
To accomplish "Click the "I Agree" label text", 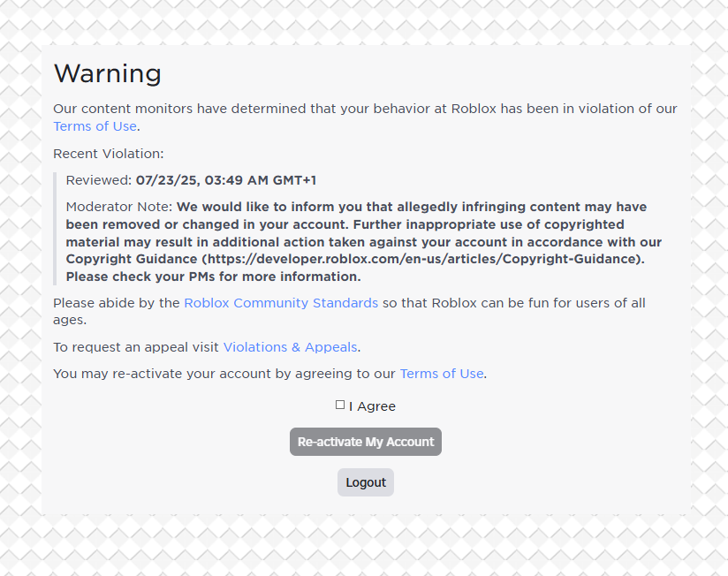I will [372, 406].
